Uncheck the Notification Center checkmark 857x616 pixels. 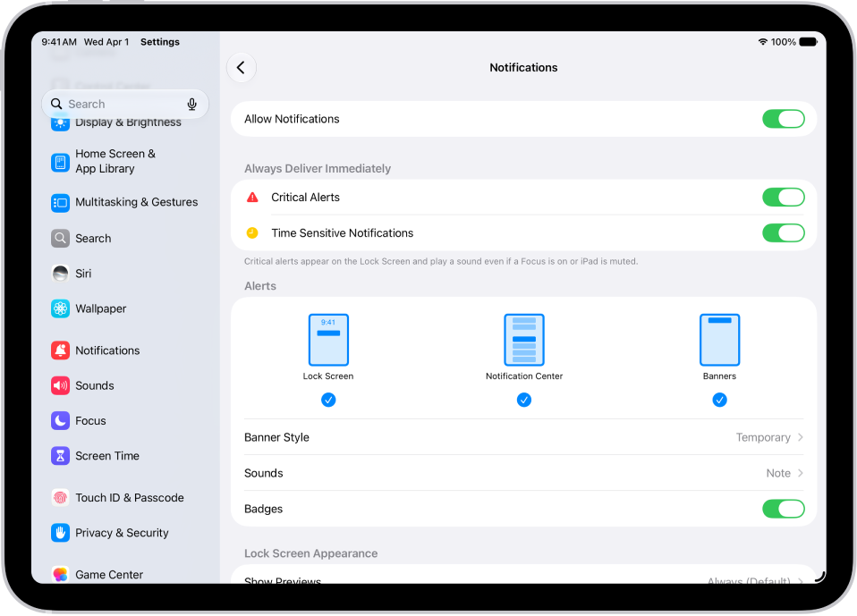[x=524, y=401]
